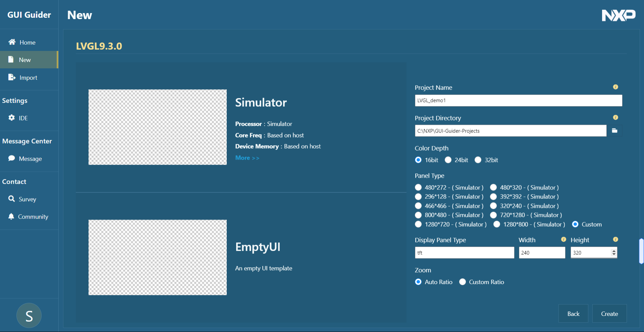The height and width of the screenshot is (332, 644).
Task: Decrease Height with stepper down arrow
Action: point(614,255)
